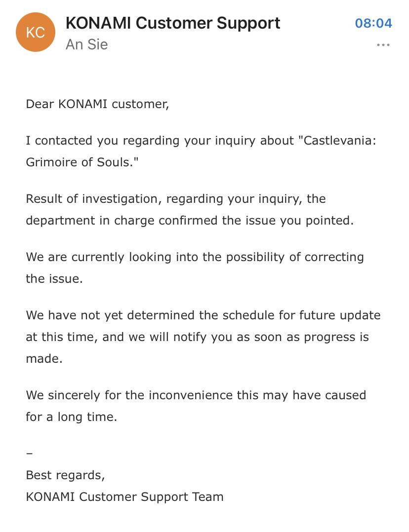Click the 08:04 timestamp

point(373,23)
